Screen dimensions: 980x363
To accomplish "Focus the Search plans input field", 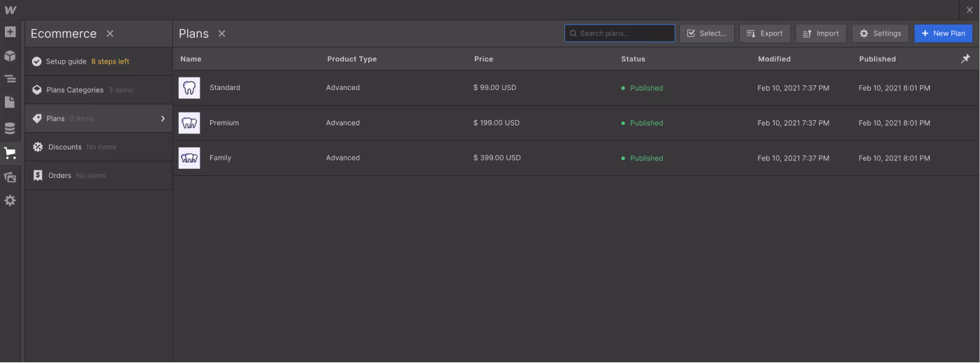I will [x=620, y=34].
